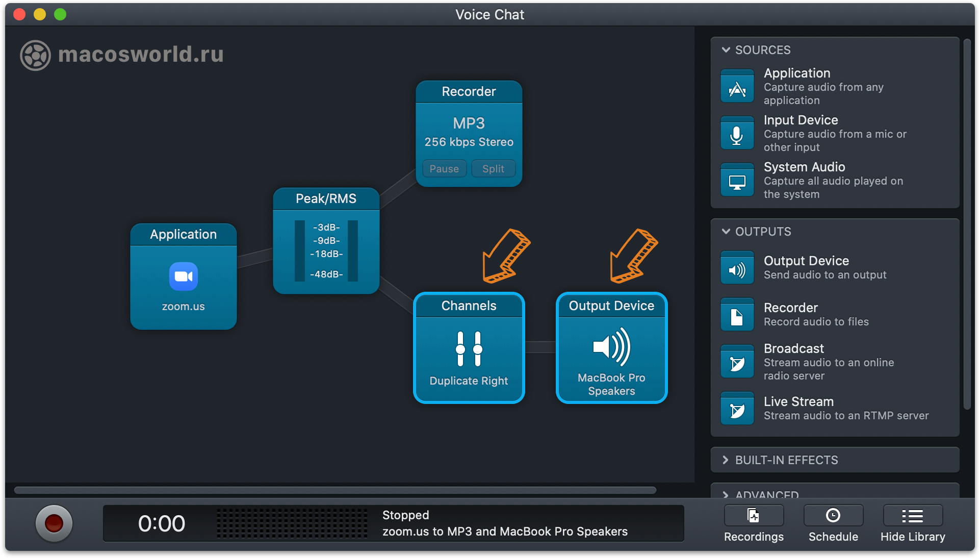Click the Channels sliders icon block
The image size is (980, 558).
(x=469, y=349)
